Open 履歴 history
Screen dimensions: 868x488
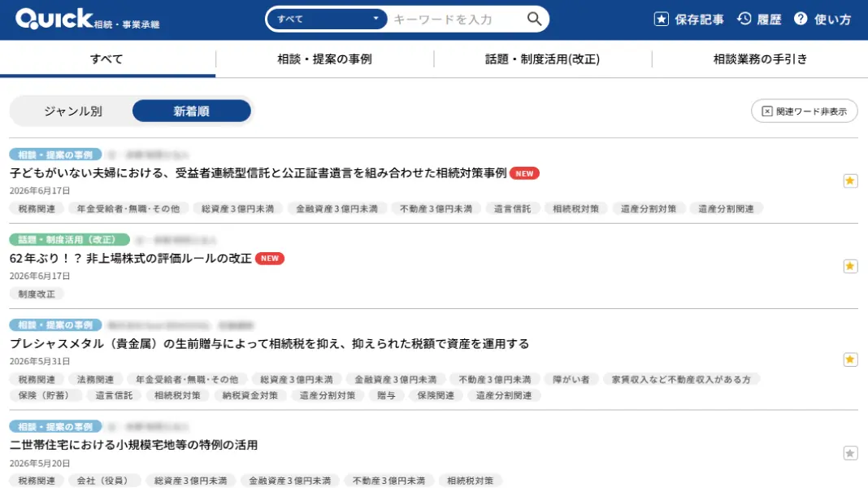pyautogui.click(x=759, y=20)
